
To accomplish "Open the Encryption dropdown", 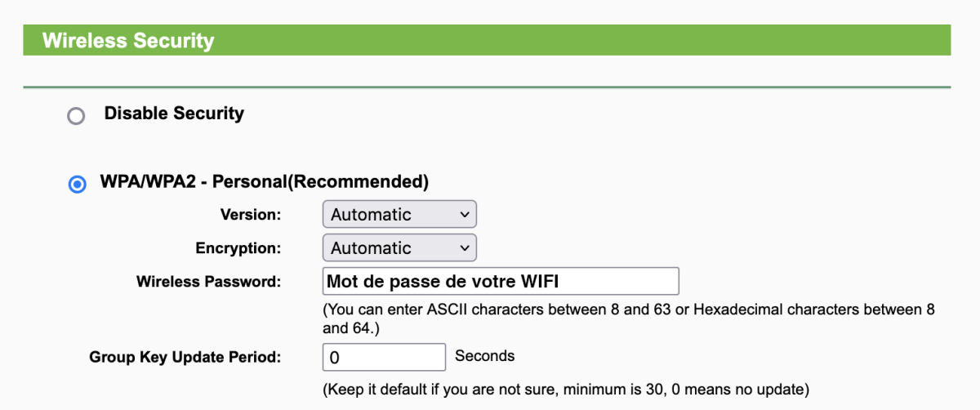I will tap(399, 248).
